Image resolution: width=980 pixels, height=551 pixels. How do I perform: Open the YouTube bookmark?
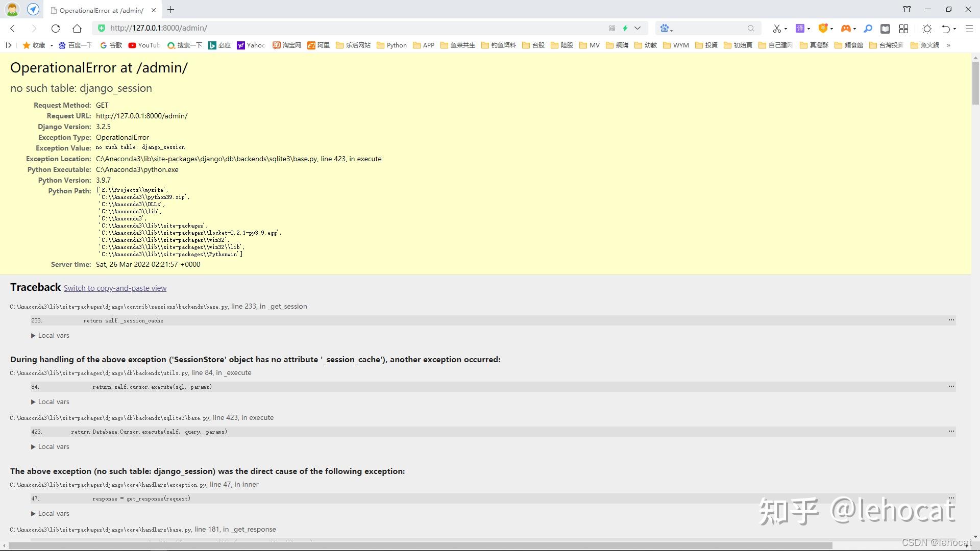click(x=144, y=45)
